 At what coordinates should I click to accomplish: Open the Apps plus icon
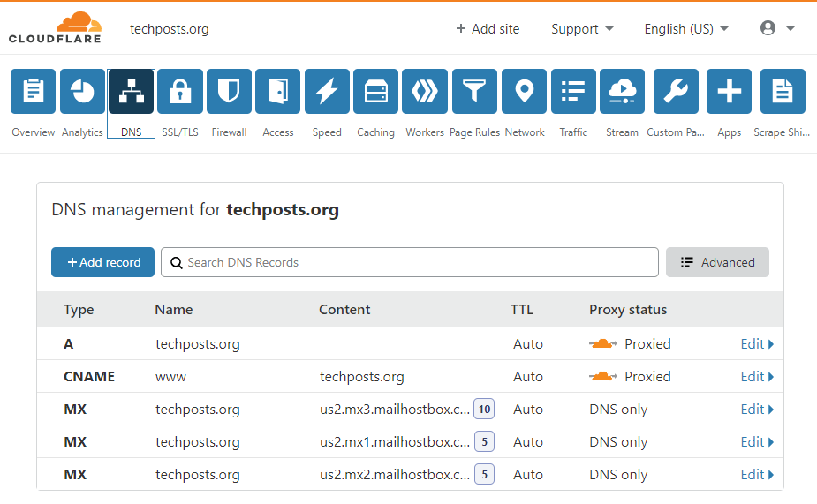[729, 92]
